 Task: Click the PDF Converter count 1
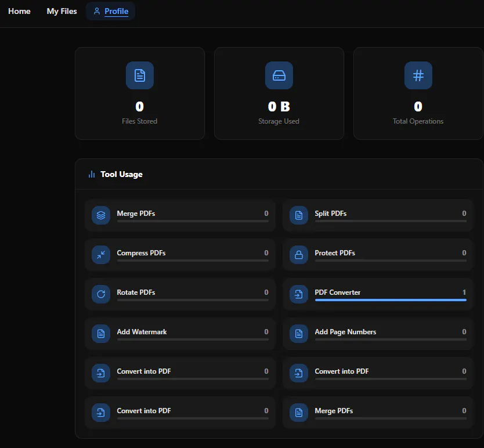464,292
